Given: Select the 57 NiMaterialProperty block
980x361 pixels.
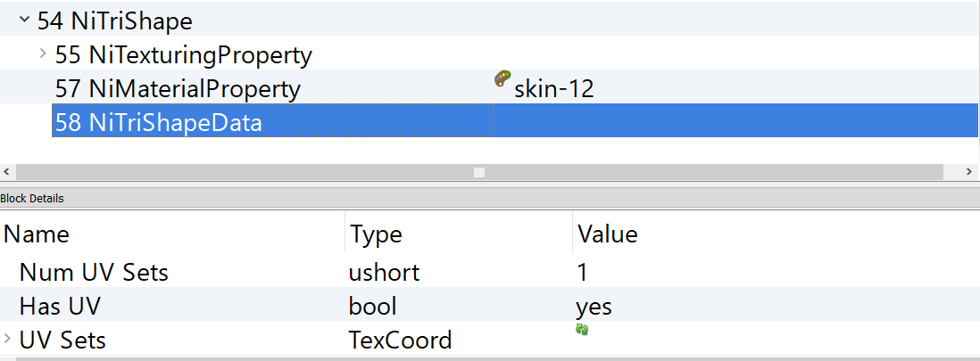Looking at the screenshot, I should pos(178,89).
